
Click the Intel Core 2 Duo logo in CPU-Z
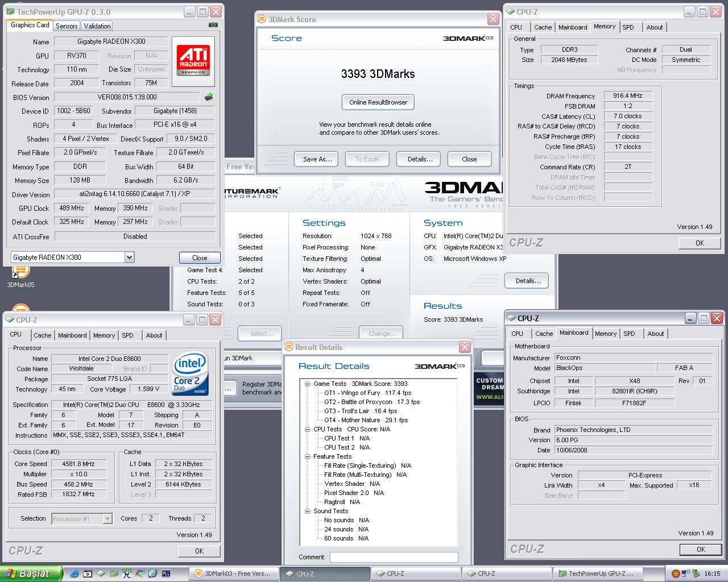coord(191,374)
